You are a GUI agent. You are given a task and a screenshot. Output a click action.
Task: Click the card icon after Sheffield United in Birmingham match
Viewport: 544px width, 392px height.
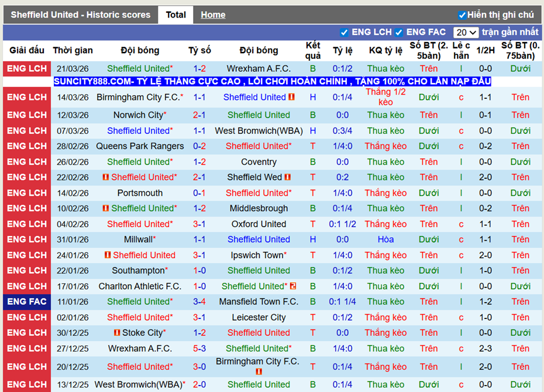tap(291, 97)
